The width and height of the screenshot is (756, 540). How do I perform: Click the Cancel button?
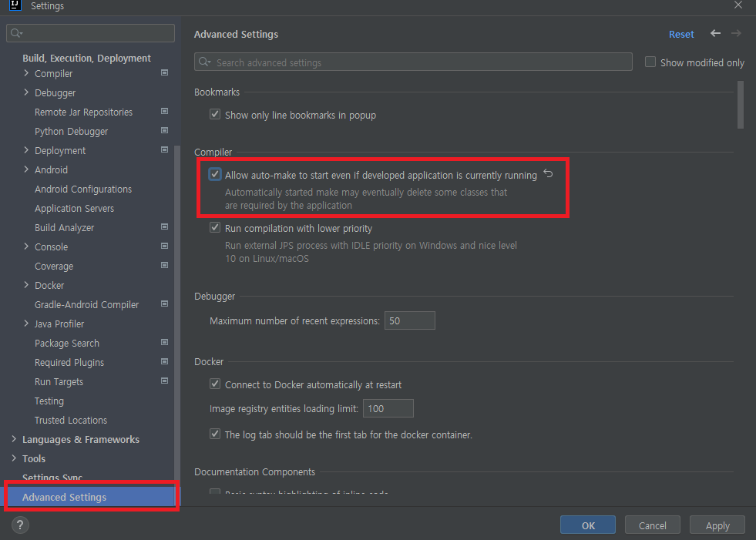pos(652,525)
